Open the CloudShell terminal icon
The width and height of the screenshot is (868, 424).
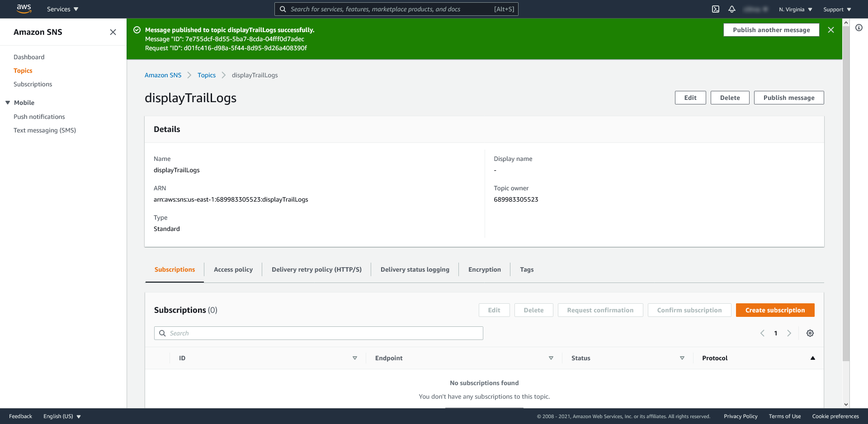click(716, 9)
